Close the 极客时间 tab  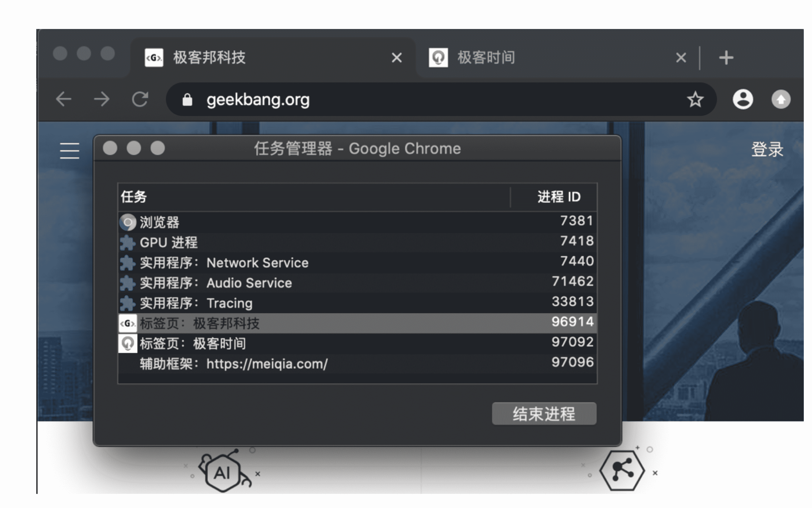coord(681,58)
